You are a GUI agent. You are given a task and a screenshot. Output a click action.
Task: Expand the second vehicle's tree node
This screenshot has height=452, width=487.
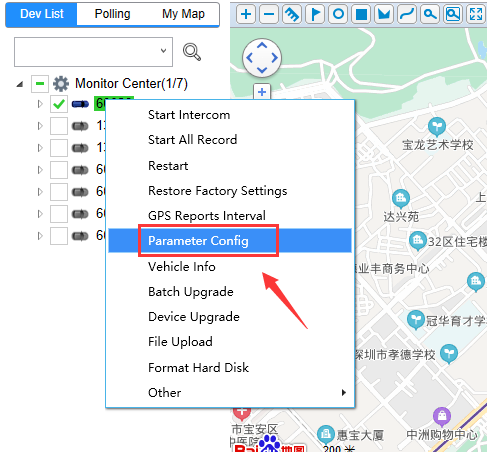40,126
